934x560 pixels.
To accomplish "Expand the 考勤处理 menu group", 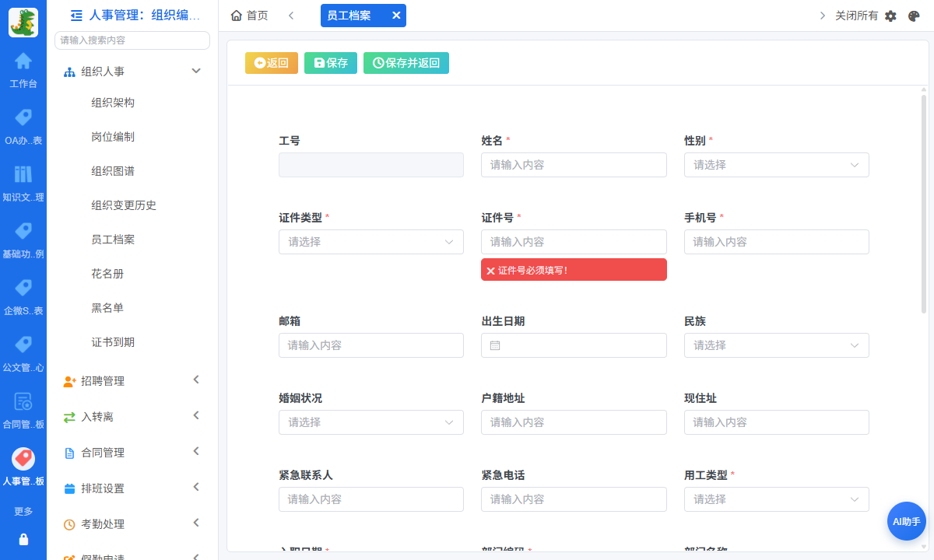I will (x=196, y=523).
